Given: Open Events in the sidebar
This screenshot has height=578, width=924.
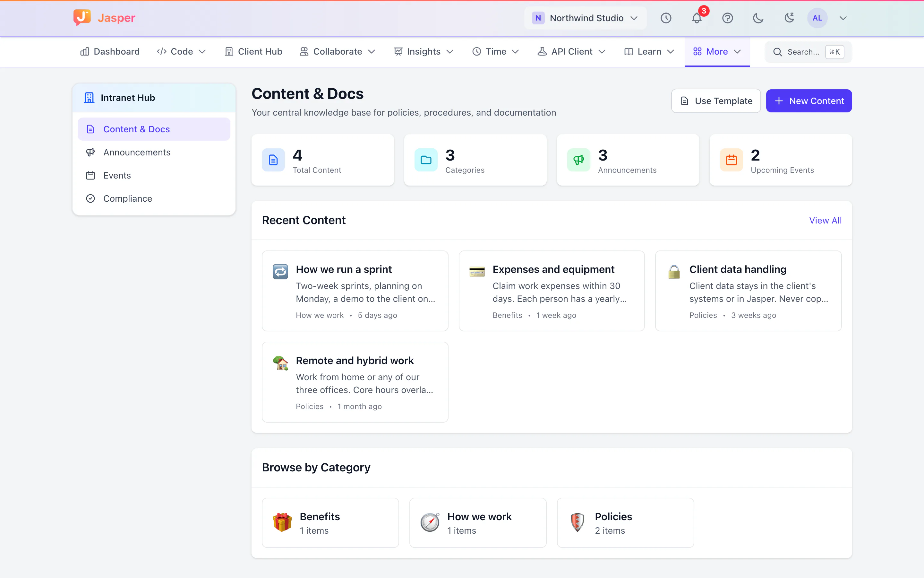Looking at the screenshot, I should [154, 175].
